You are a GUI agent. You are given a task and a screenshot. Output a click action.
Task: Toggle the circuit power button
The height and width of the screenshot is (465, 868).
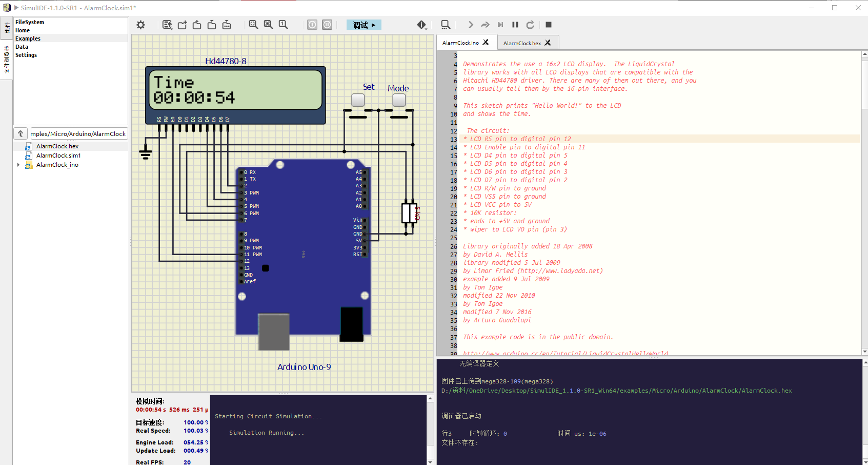click(312, 25)
